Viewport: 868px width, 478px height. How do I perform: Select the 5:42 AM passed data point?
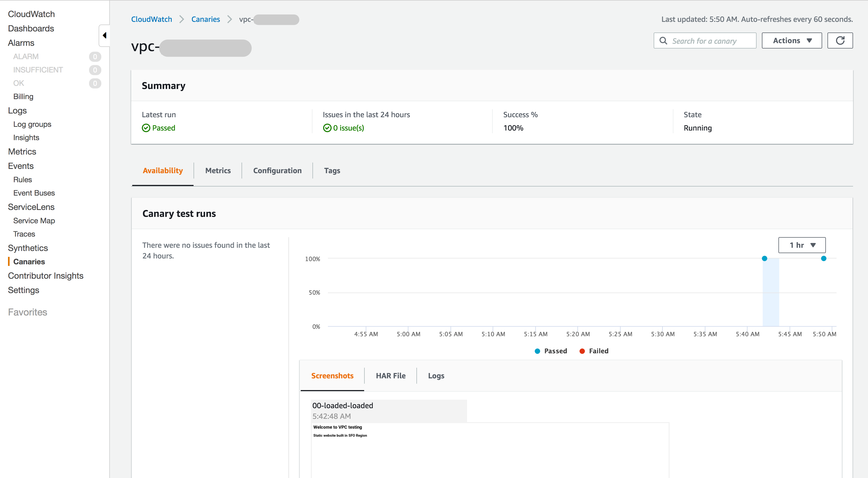coord(764,258)
